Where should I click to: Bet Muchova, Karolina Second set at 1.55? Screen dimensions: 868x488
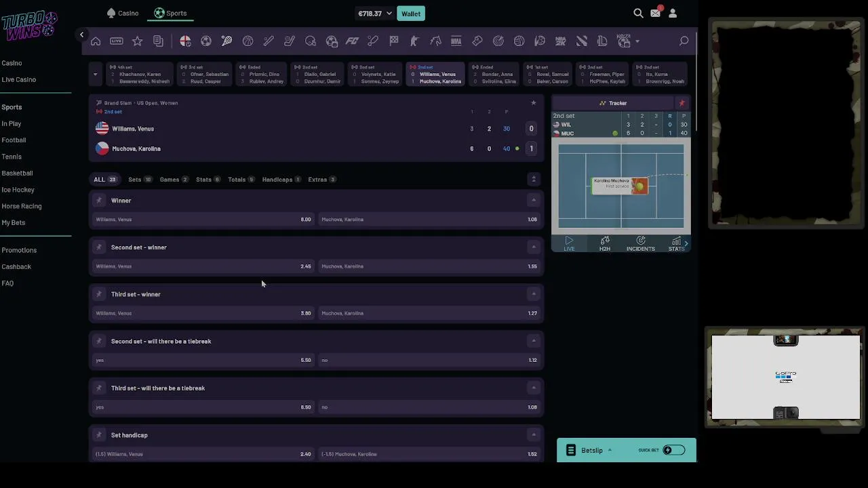[429, 266]
